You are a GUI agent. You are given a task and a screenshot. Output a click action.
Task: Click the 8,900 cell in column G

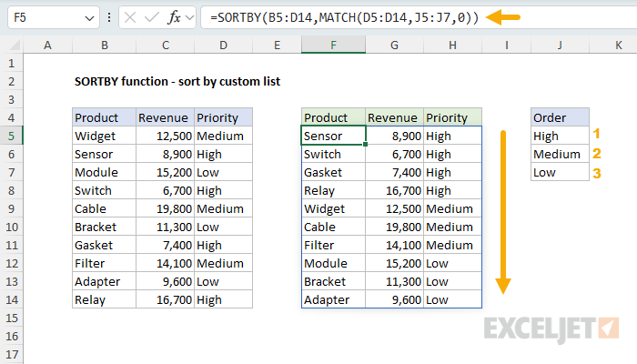click(x=394, y=136)
